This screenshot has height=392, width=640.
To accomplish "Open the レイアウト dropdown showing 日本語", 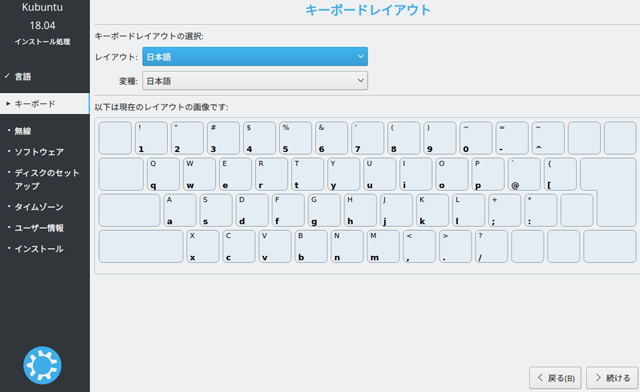I will tap(255, 56).
